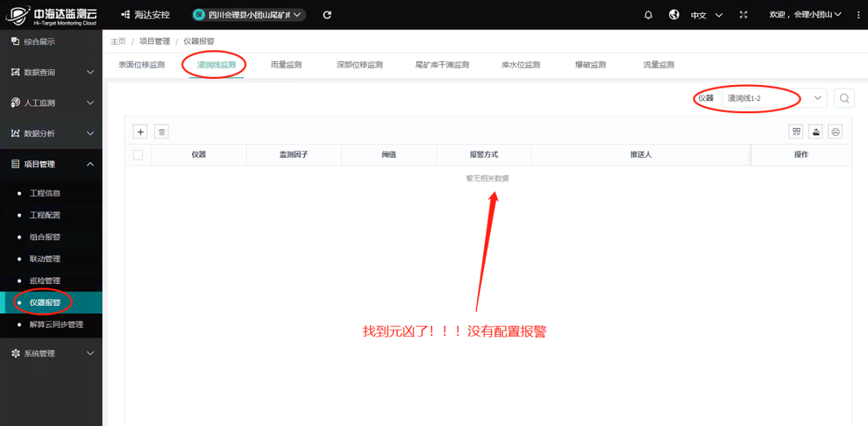Collapse the 项目管理 menu chevron
Viewport: 868px width, 426px height.
point(90,164)
